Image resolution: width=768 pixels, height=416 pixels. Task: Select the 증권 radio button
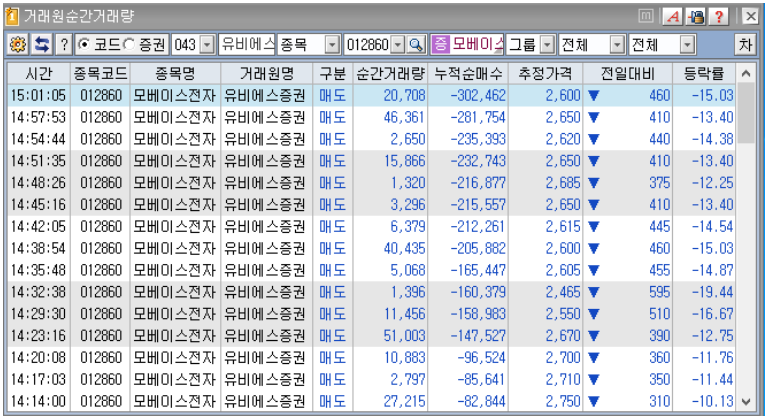tap(129, 45)
